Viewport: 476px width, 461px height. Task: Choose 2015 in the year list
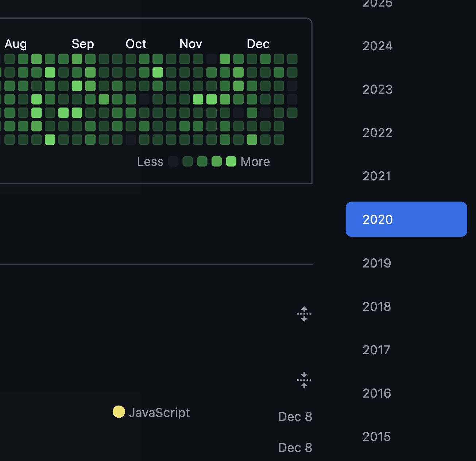[377, 437]
